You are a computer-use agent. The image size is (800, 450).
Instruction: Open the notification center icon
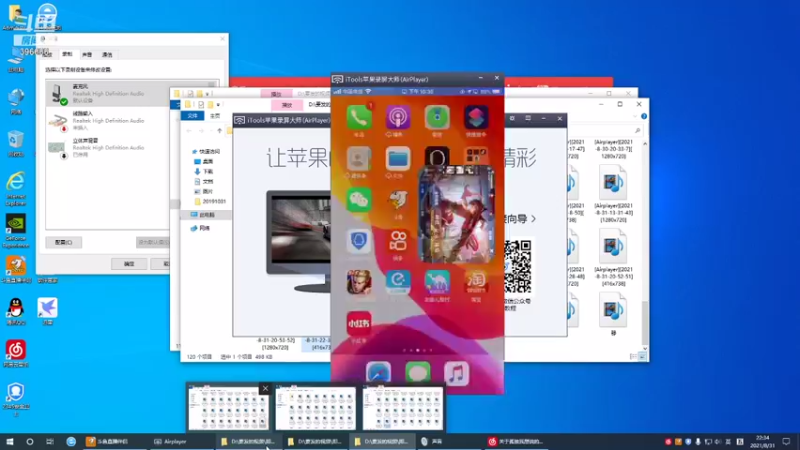click(x=787, y=441)
